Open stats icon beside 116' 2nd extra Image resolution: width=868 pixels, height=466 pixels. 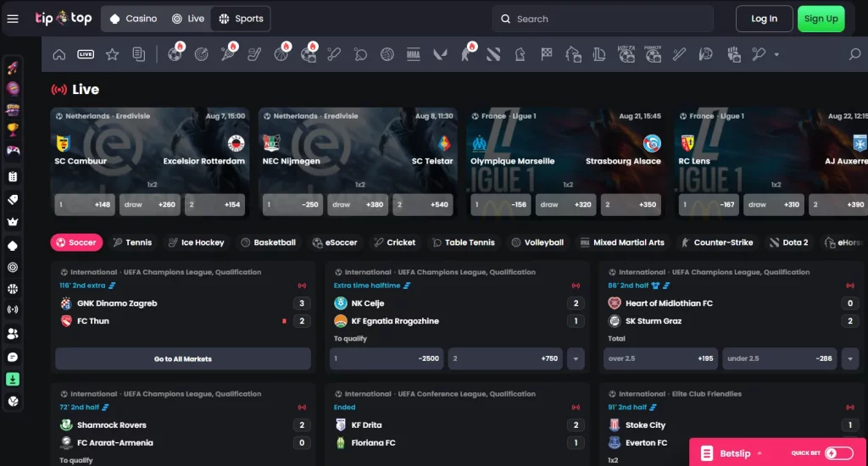112,286
